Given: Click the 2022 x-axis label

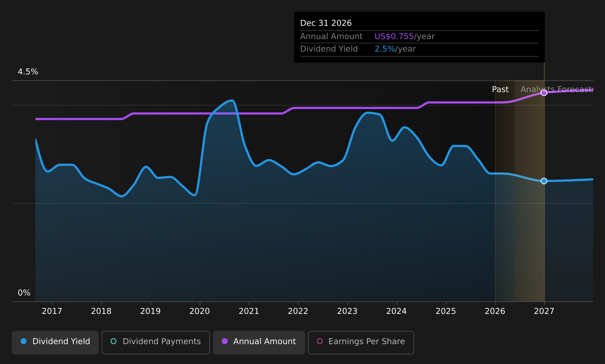Looking at the screenshot, I should (x=298, y=311).
